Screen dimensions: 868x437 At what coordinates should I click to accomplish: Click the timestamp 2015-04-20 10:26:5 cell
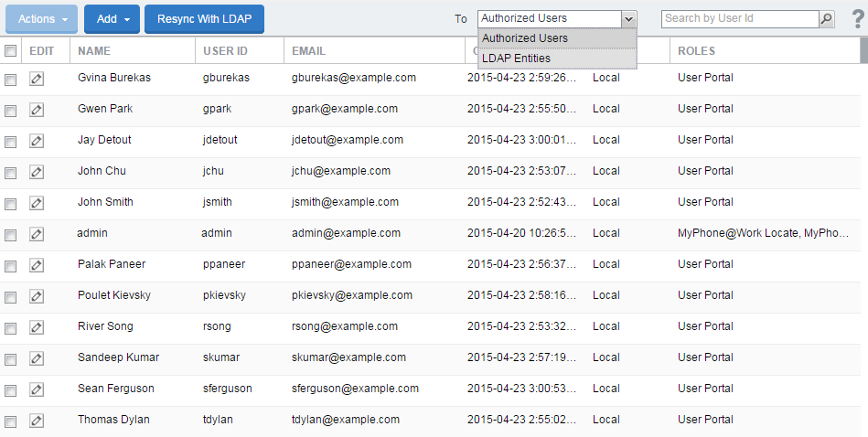tap(521, 233)
